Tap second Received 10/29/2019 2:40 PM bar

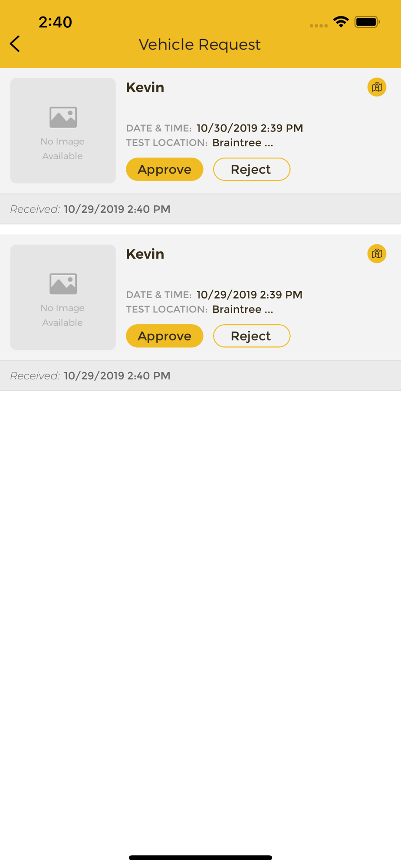tap(200, 376)
